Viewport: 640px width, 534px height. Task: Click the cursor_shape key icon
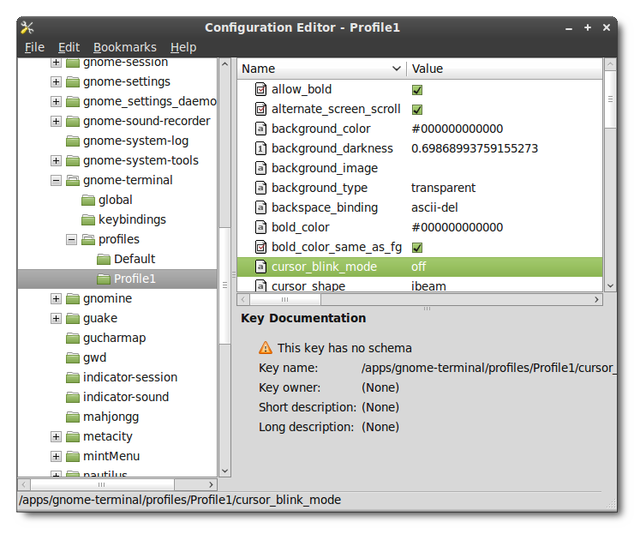[x=261, y=285]
